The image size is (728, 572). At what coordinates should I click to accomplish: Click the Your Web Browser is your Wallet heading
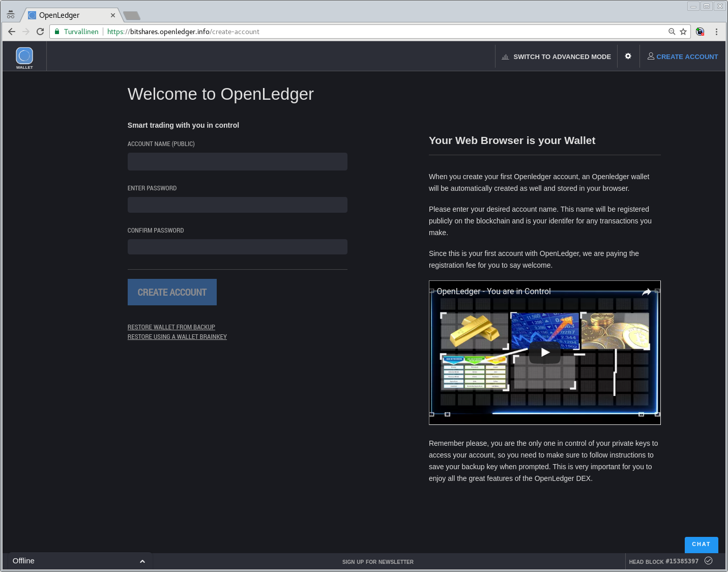[x=512, y=140]
